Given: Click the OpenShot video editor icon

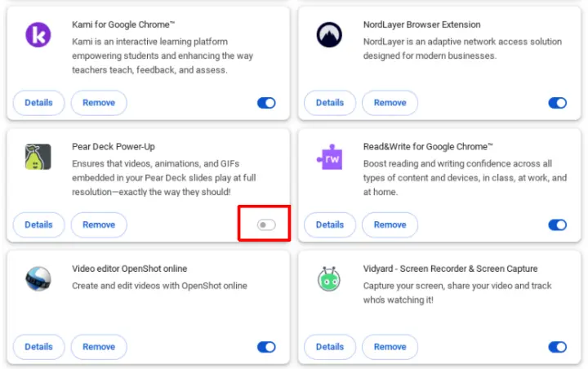Looking at the screenshot, I should point(38,279).
